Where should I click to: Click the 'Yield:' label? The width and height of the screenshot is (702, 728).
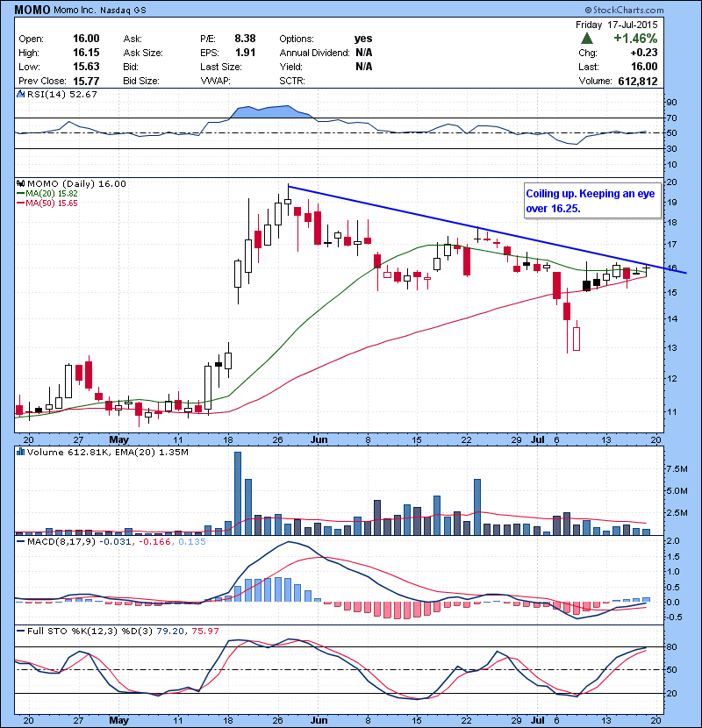[290, 67]
